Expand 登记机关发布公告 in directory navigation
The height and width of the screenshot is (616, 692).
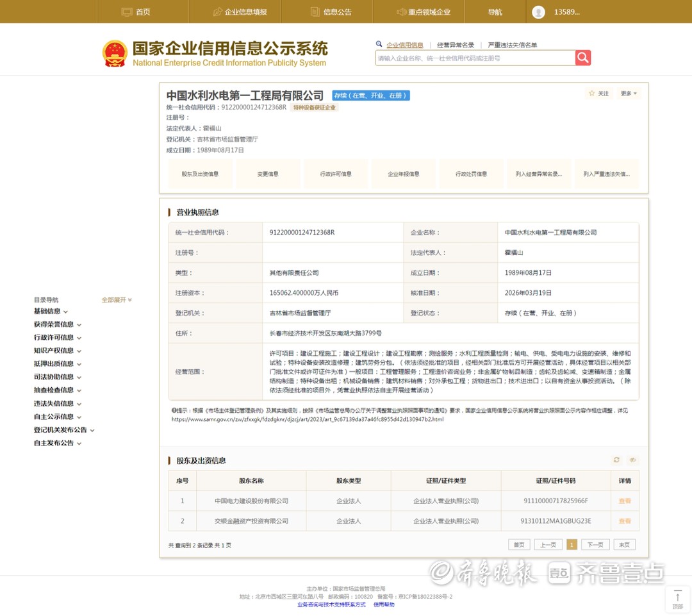point(64,430)
